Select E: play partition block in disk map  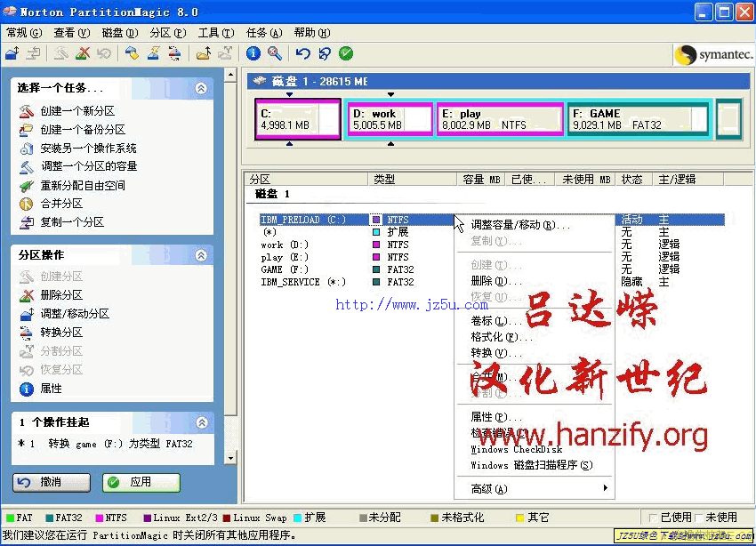click(500, 119)
